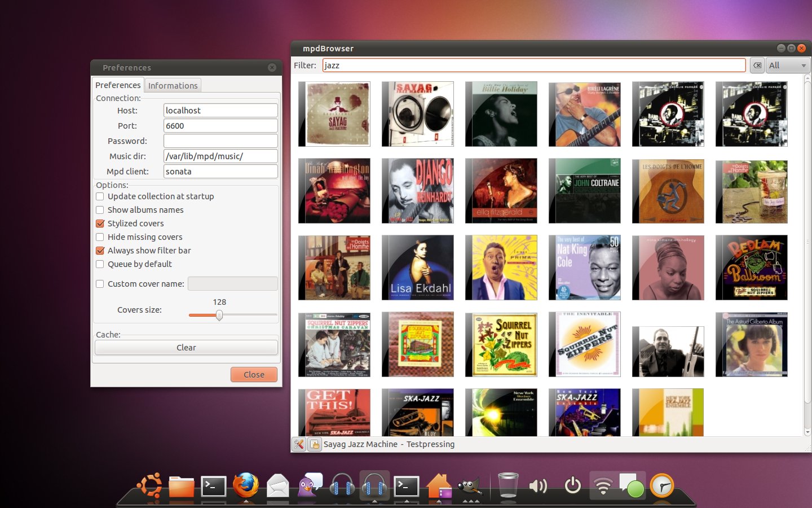Click the volume speaker icon in the dock
This screenshot has width=812, height=508.
538,485
